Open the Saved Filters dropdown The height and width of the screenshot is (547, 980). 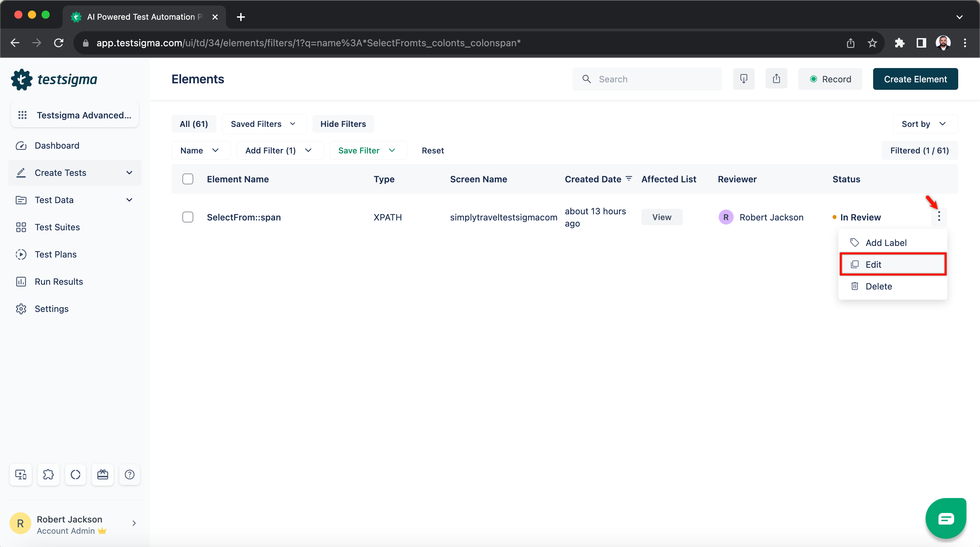point(264,124)
